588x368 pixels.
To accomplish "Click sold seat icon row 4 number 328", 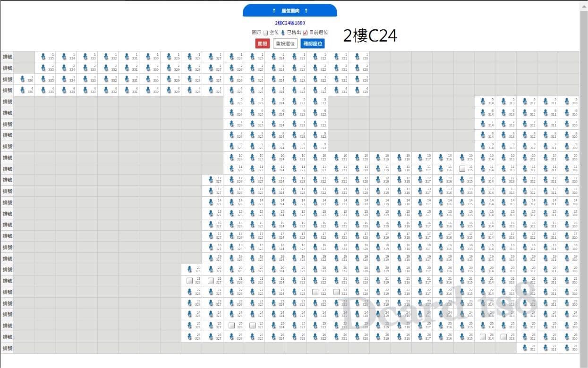I will point(190,90).
